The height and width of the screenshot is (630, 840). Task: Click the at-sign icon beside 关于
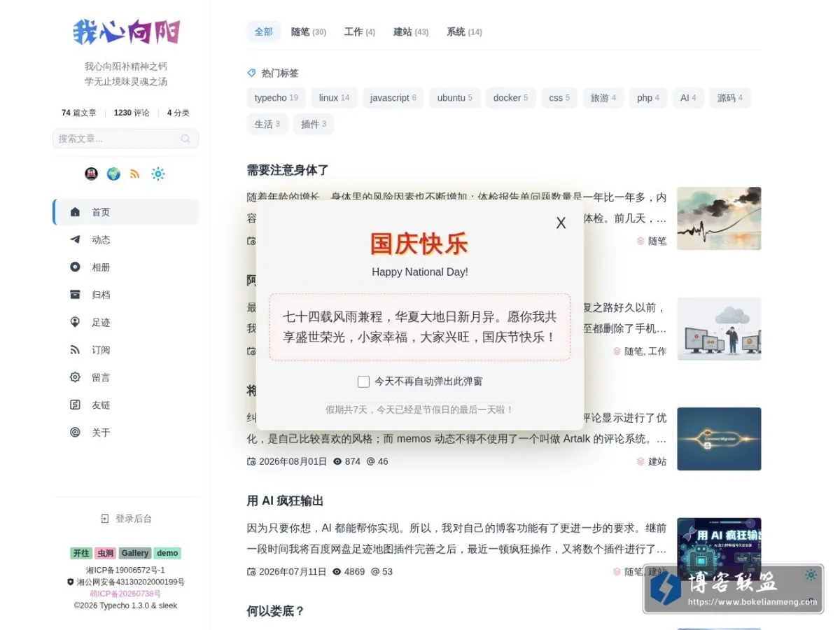(x=75, y=433)
